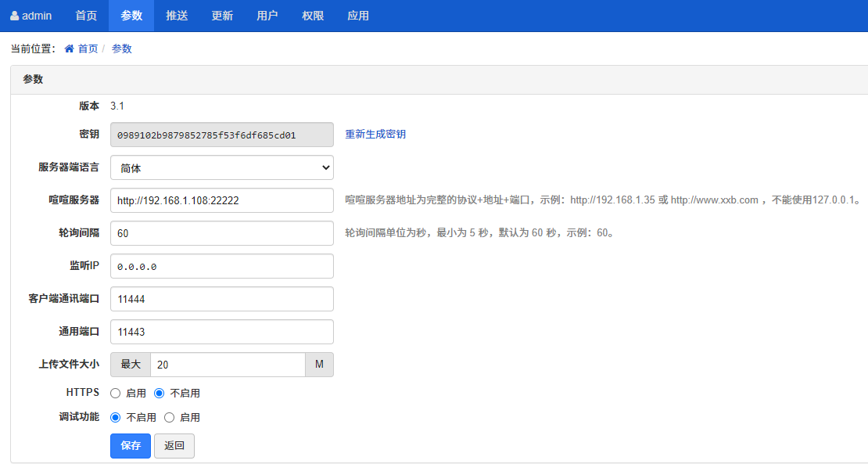Enable the HTTPS 启用 radio button

coord(116,394)
